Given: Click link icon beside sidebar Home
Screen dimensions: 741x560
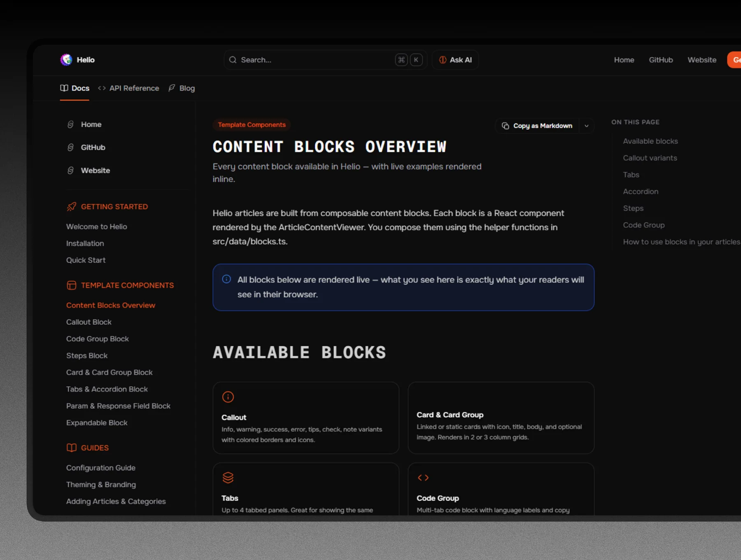Looking at the screenshot, I should pyautogui.click(x=70, y=124).
